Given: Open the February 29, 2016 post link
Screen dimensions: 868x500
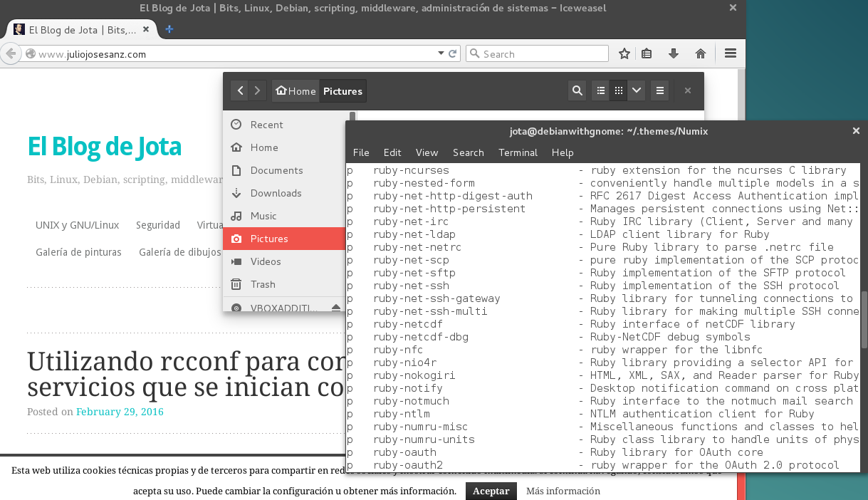Looking at the screenshot, I should [x=120, y=412].
